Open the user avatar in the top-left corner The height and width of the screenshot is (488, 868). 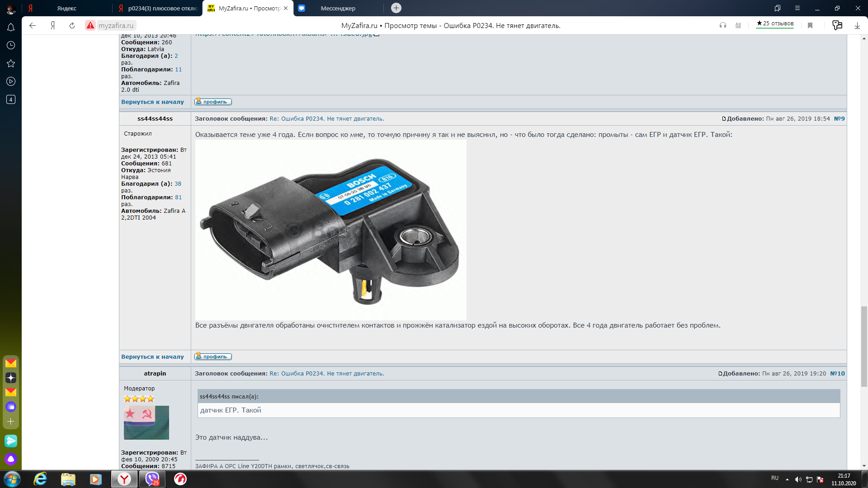pyautogui.click(x=11, y=8)
